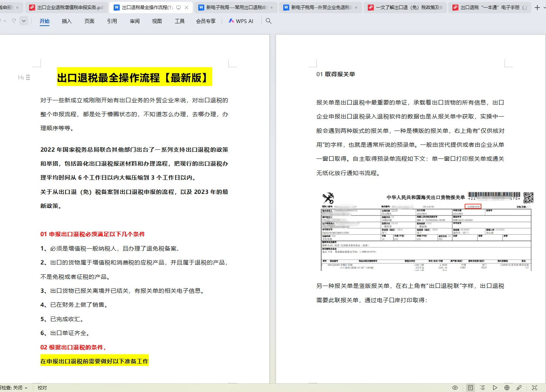The width and height of the screenshot is (546, 392).
Task: Switch to the 插入 ribbon tab
Action: (x=66, y=21)
